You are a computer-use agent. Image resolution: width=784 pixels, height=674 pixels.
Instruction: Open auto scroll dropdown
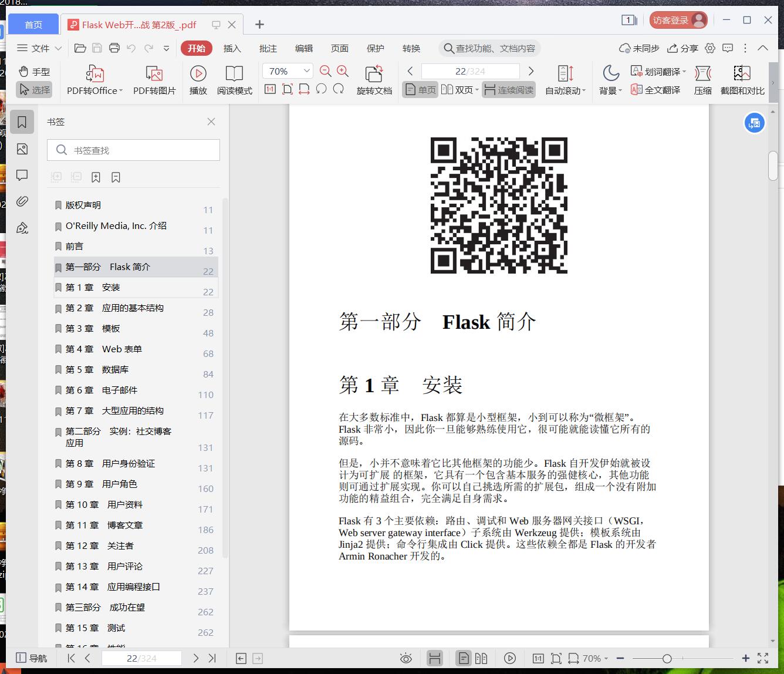tap(566, 80)
